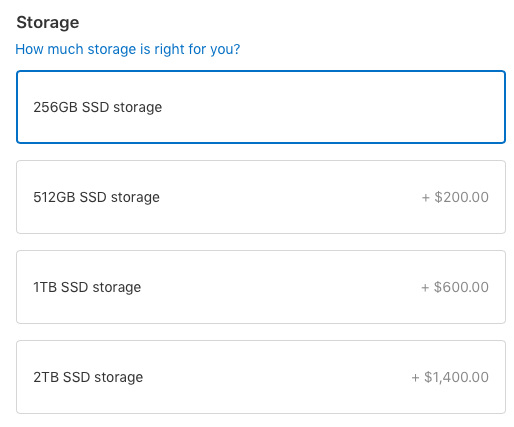Click the '2TB SSD storage' label text
The width and height of the screenshot is (514, 427).
tap(88, 377)
